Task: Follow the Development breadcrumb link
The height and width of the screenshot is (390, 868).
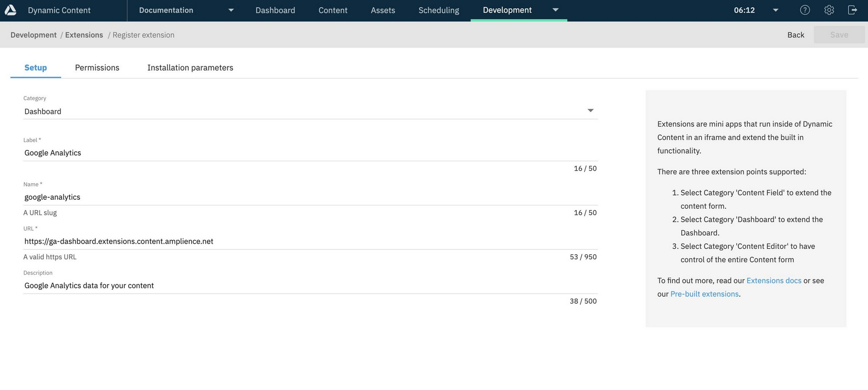Action: pos(34,35)
